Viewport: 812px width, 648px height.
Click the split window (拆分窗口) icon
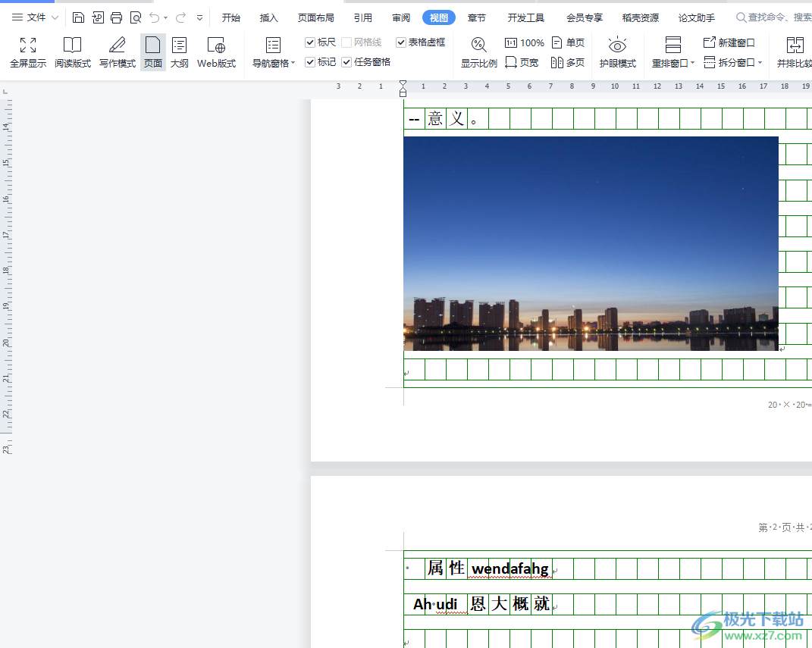click(x=710, y=63)
